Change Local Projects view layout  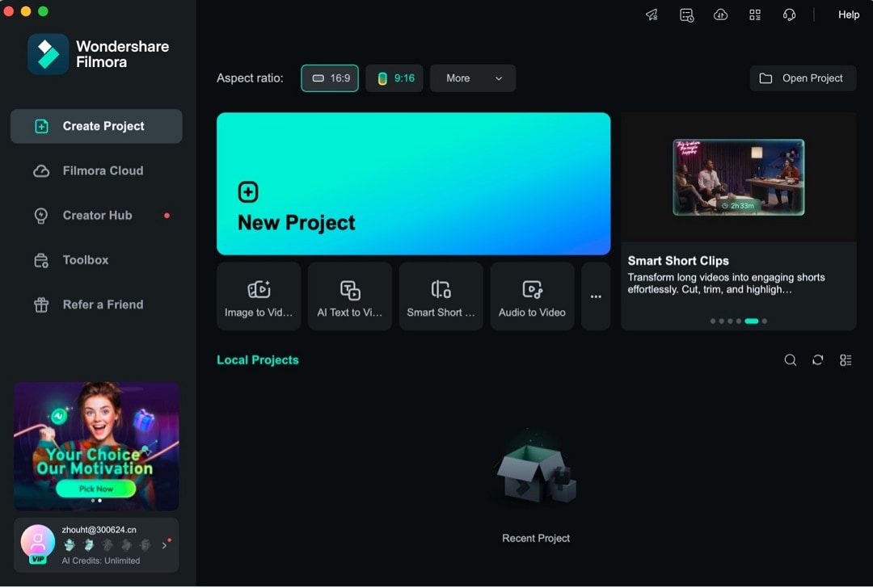pos(846,359)
